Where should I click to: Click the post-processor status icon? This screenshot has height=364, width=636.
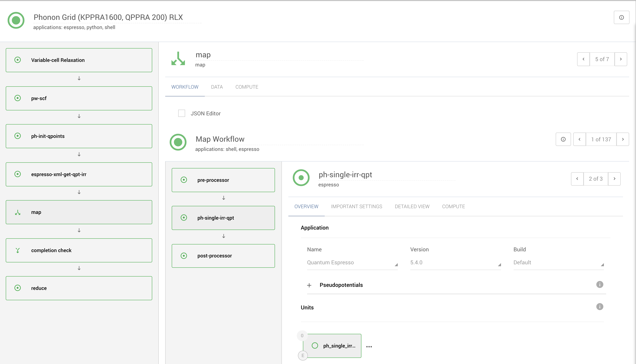(x=184, y=256)
